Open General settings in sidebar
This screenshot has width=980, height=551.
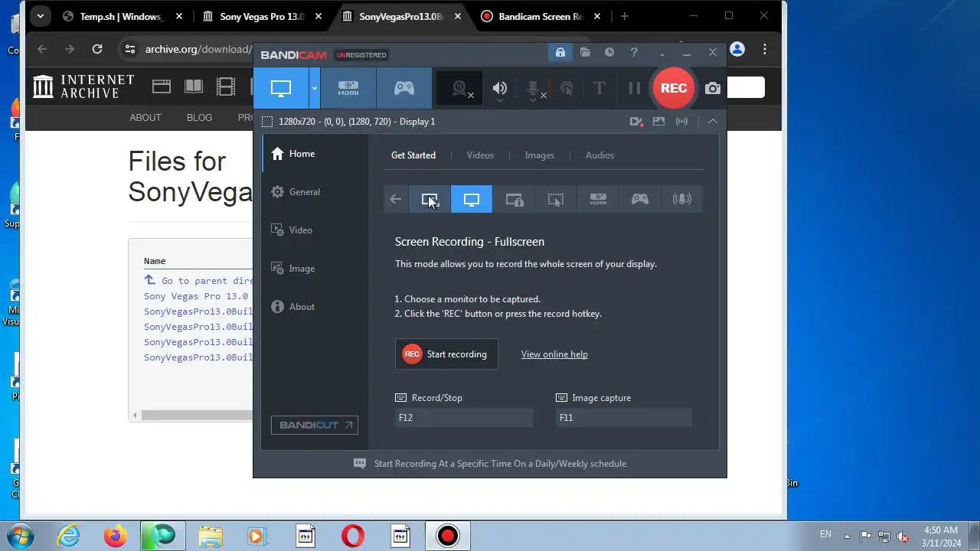(315, 192)
